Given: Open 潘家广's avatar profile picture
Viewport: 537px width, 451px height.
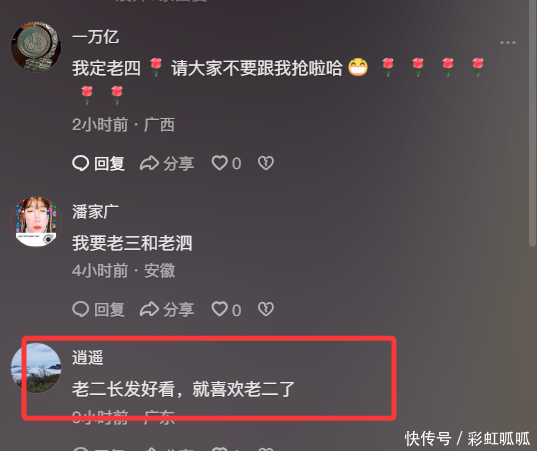Looking at the screenshot, I should click(36, 221).
